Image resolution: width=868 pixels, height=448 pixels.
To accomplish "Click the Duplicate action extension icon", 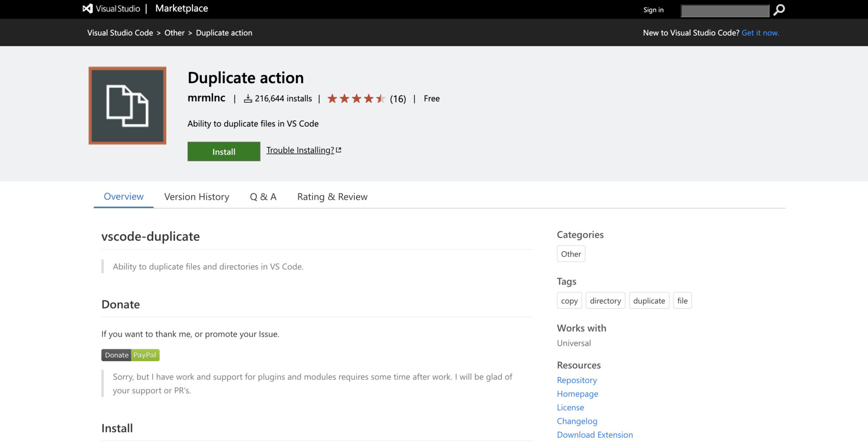I will pos(127,105).
